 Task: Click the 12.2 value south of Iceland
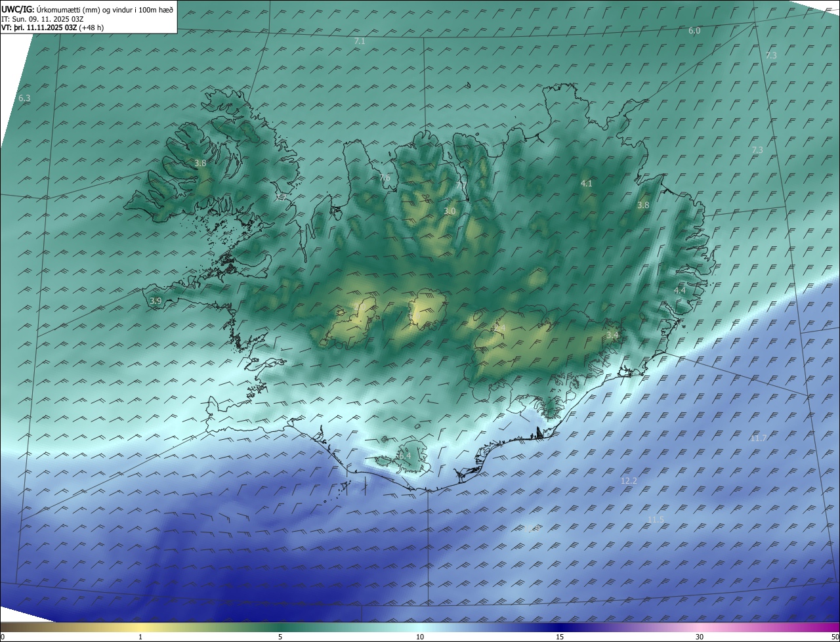click(629, 481)
